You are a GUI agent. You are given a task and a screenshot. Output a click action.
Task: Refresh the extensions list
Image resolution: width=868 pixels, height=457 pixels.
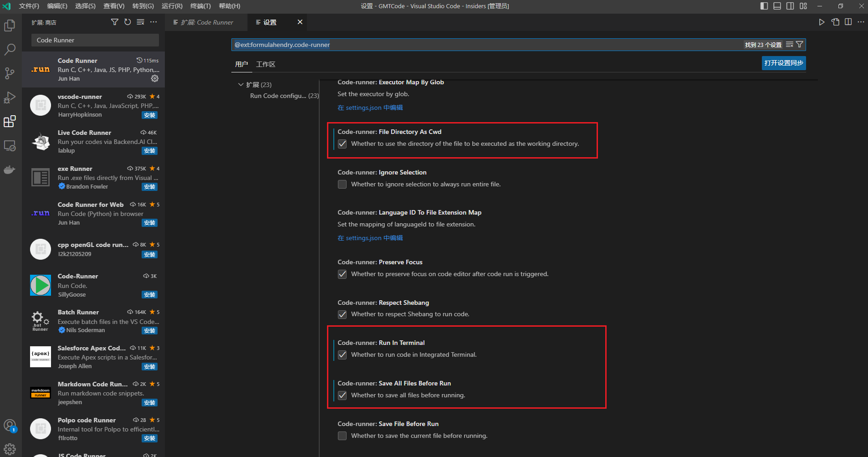pyautogui.click(x=128, y=22)
